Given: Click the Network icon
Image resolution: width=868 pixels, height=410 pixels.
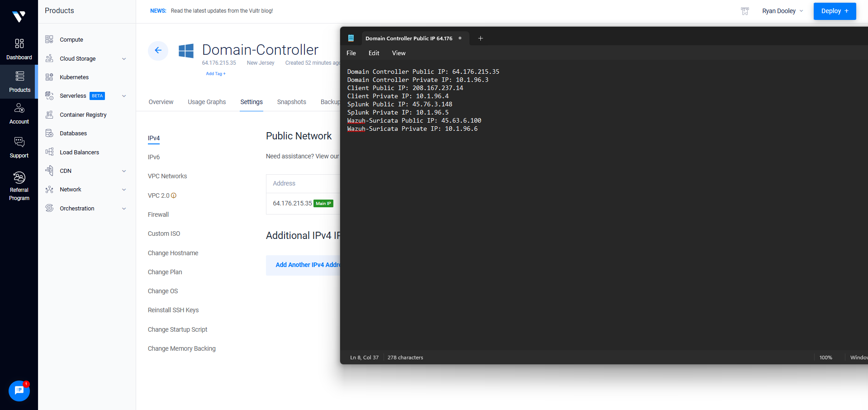Looking at the screenshot, I should point(49,190).
